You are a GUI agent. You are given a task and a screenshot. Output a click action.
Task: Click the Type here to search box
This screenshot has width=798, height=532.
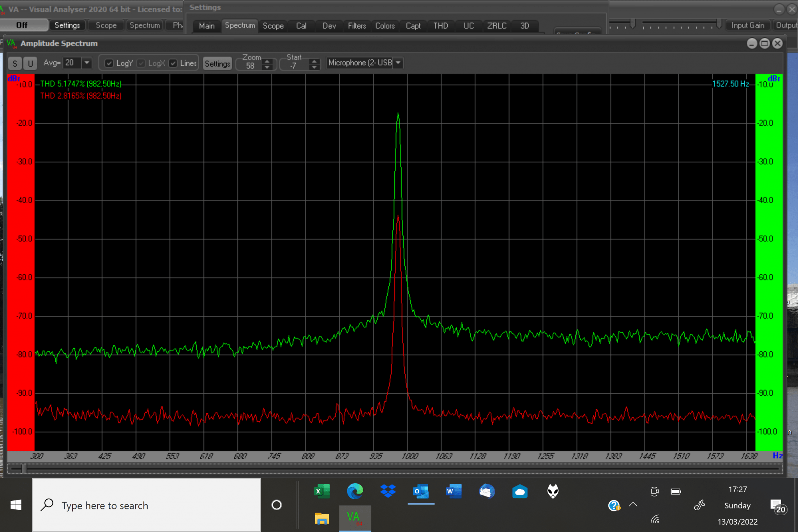point(146,505)
